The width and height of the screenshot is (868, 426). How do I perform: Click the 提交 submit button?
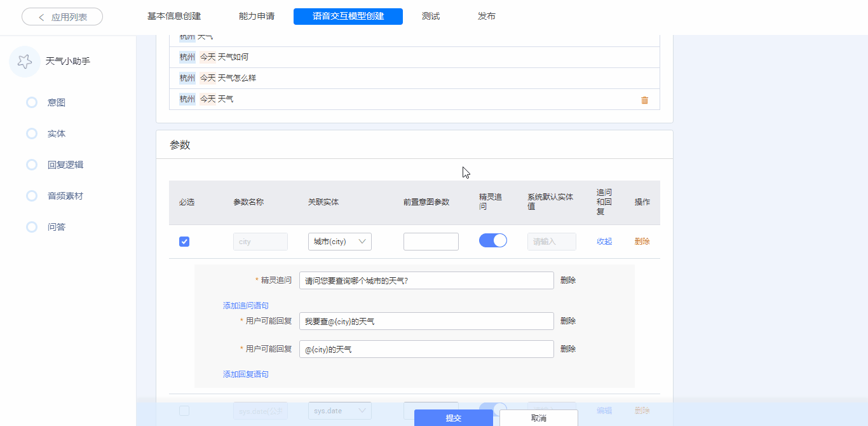[454, 418]
